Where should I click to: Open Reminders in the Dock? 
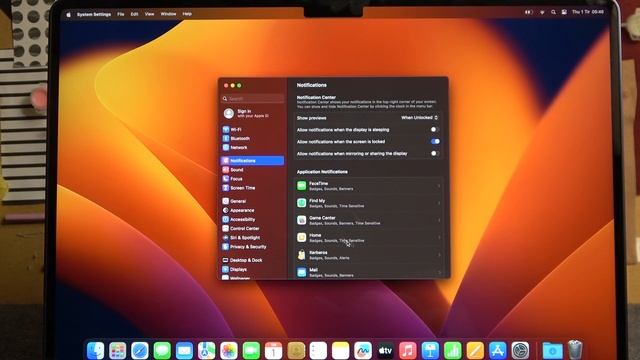318,350
